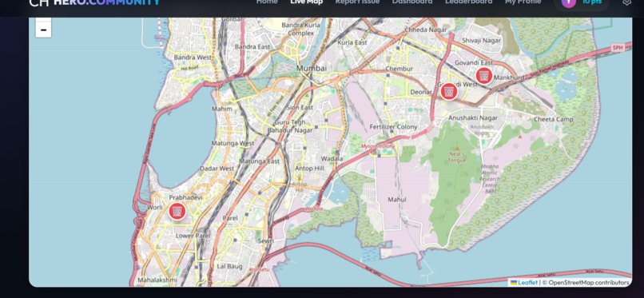
Task: Click the Parel label
Action: [x=229, y=218]
